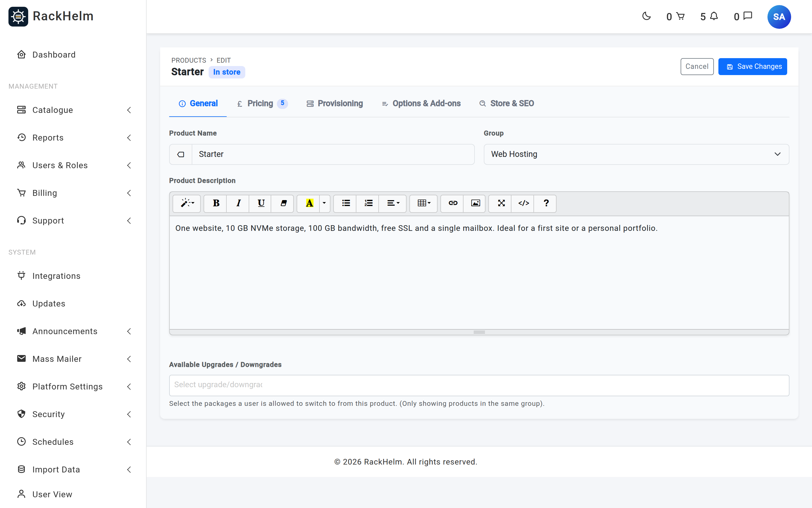Switch to the Pricing tab
This screenshot has width=812, height=508.
point(262,104)
